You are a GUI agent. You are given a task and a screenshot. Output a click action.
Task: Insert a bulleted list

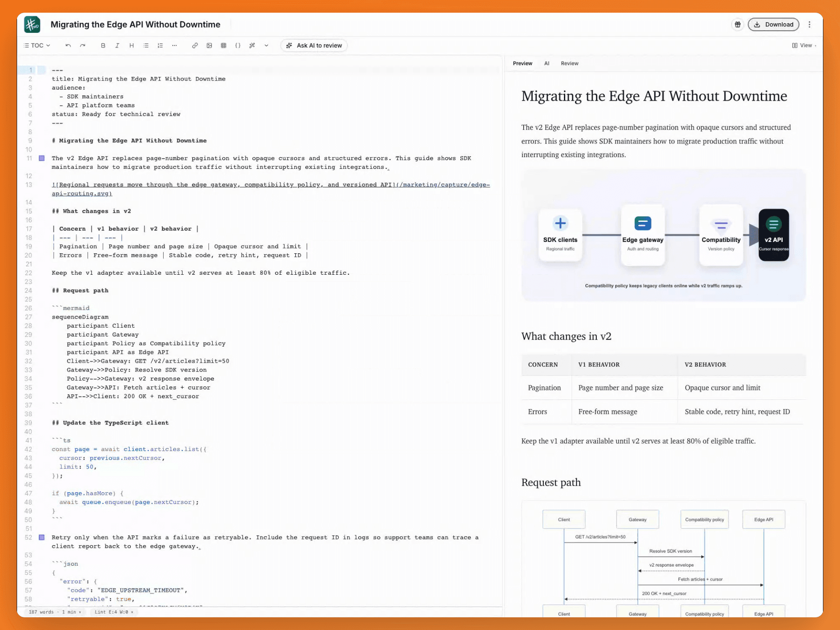146,45
